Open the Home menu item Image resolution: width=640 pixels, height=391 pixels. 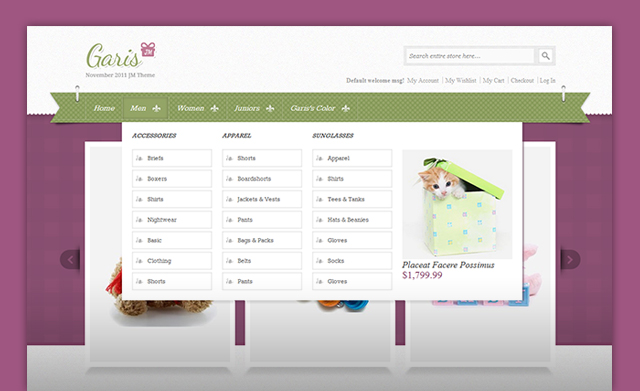click(104, 108)
